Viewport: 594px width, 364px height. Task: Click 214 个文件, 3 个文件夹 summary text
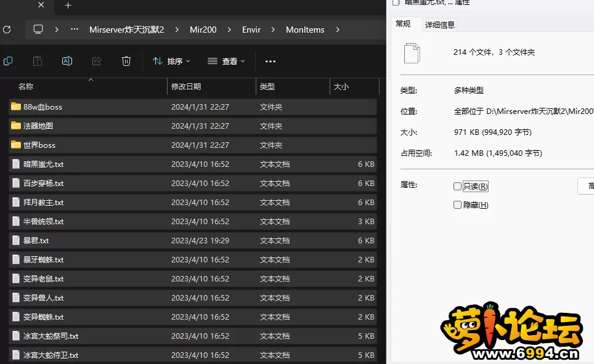pyautogui.click(x=494, y=52)
